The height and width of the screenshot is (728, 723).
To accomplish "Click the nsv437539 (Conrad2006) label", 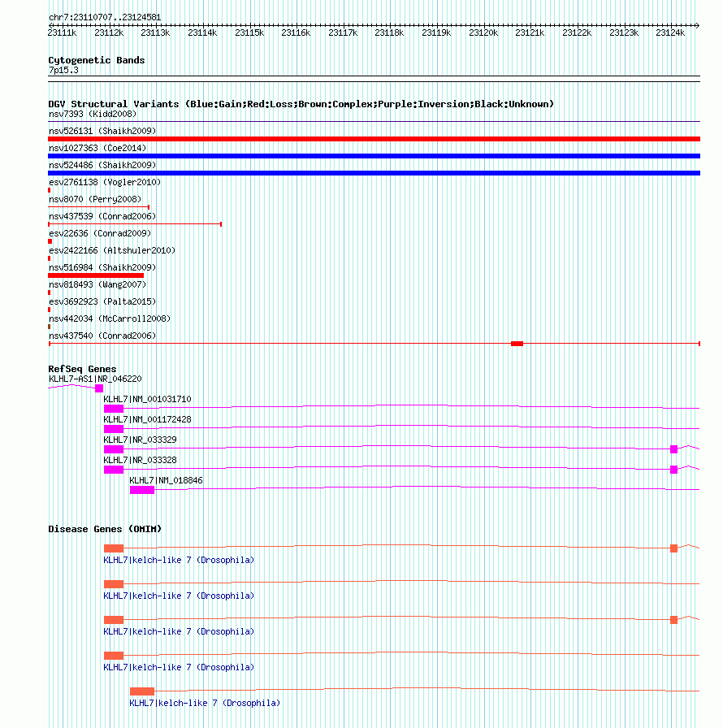I will tap(102, 216).
